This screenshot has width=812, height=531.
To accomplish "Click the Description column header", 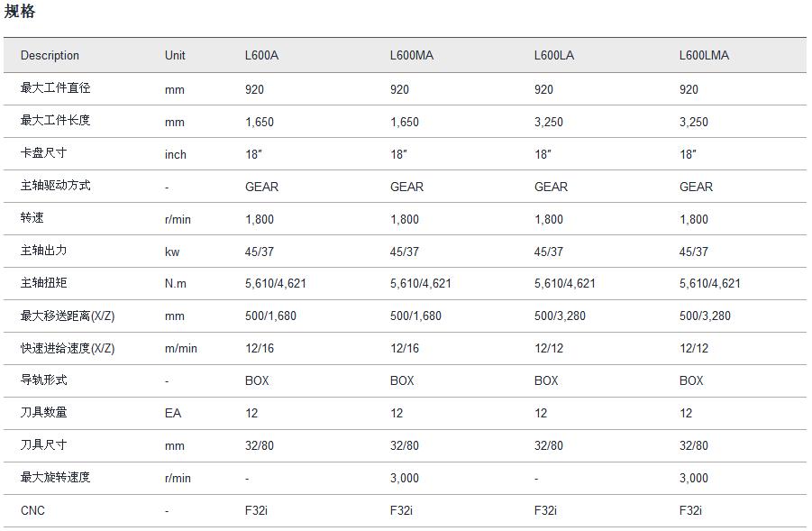I will 50,55.
